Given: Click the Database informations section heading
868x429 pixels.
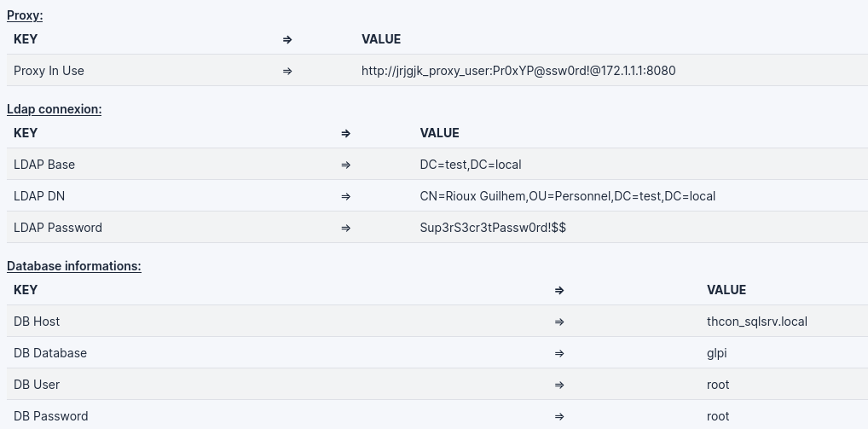Looking at the screenshot, I should pos(74,266).
